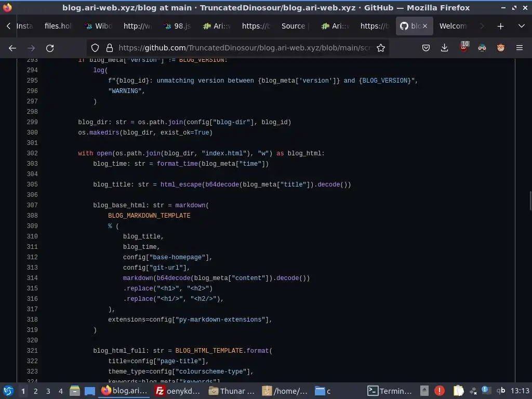Viewport: 532px width, 399px height.
Task: Switch to the Wibo tab
Action: point(98,26)
